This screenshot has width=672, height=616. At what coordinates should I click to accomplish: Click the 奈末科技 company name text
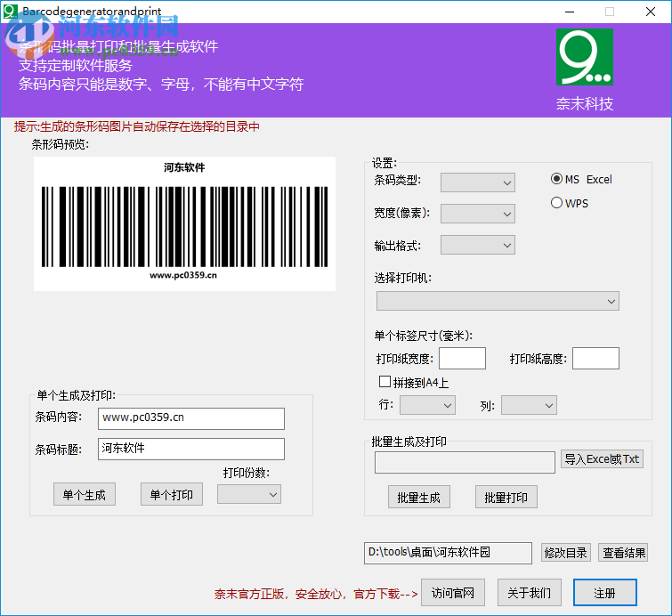pyautogui.click(x=585, y=104)
